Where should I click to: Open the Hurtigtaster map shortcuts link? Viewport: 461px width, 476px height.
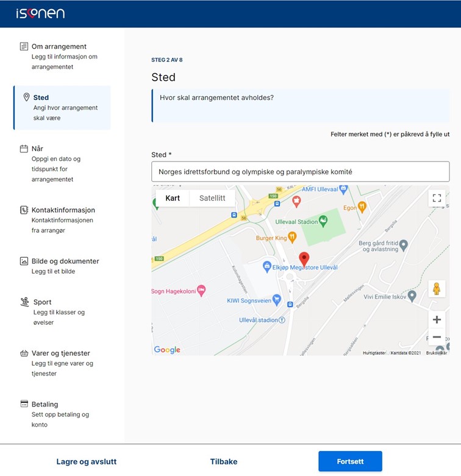click(374, 353)
